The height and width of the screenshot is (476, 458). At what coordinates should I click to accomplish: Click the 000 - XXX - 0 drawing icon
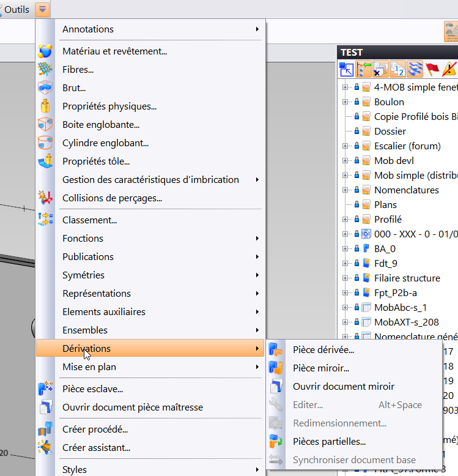(x=366, y=234)
